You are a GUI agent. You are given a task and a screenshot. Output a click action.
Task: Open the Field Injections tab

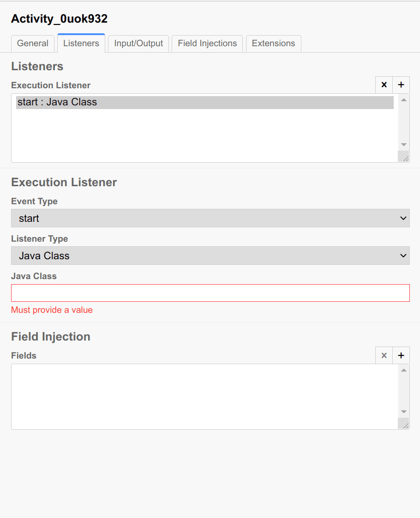207,43
